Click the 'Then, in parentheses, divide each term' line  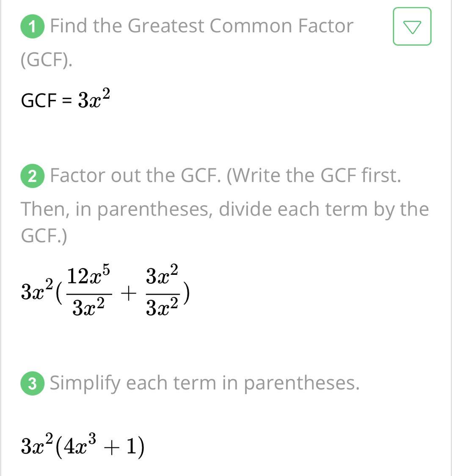[x=224, y=209]
